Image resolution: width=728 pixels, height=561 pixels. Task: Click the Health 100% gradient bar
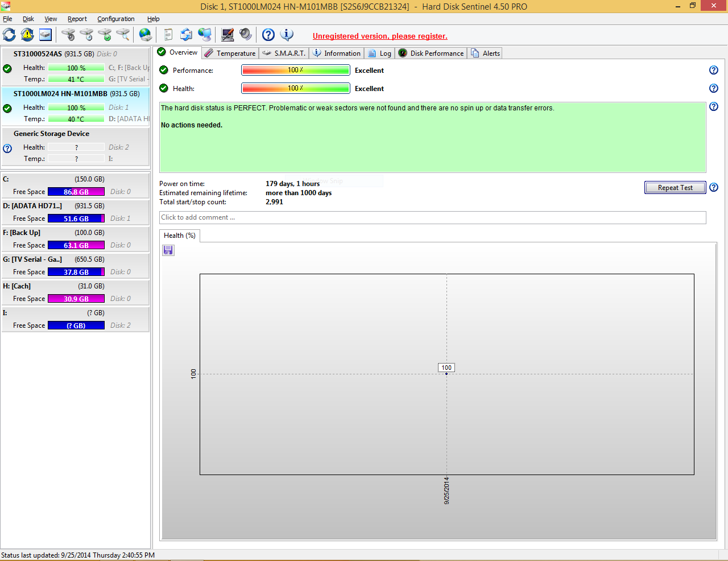pos(296,88)
